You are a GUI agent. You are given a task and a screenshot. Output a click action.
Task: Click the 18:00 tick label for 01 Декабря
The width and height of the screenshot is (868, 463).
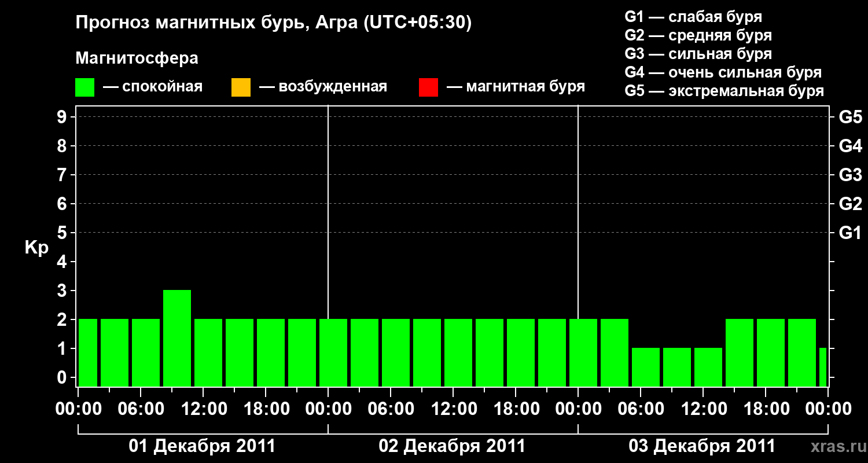coord(266,409)
